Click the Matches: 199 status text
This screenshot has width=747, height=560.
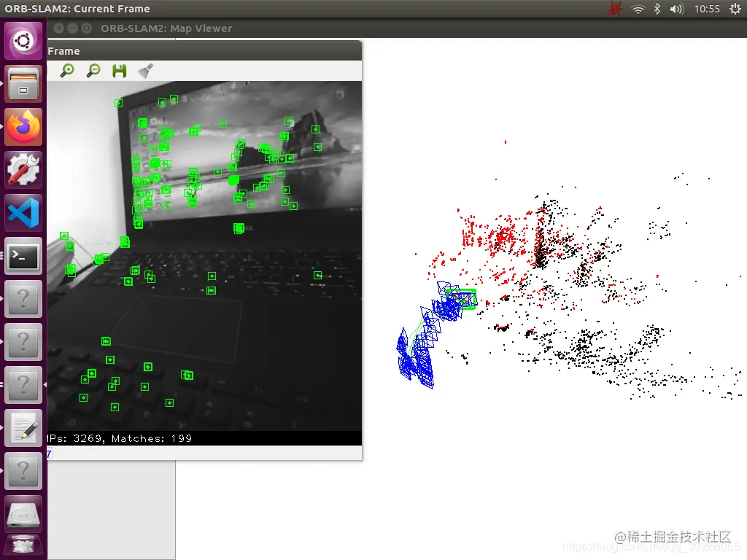152,438
